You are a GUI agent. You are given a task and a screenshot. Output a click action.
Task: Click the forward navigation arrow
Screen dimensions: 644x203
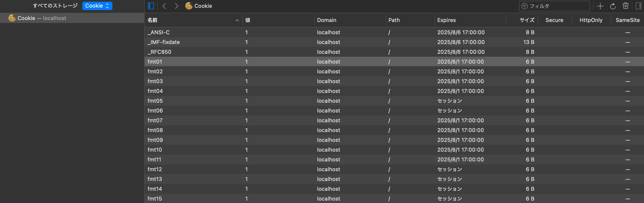click(x=176, y=6)
